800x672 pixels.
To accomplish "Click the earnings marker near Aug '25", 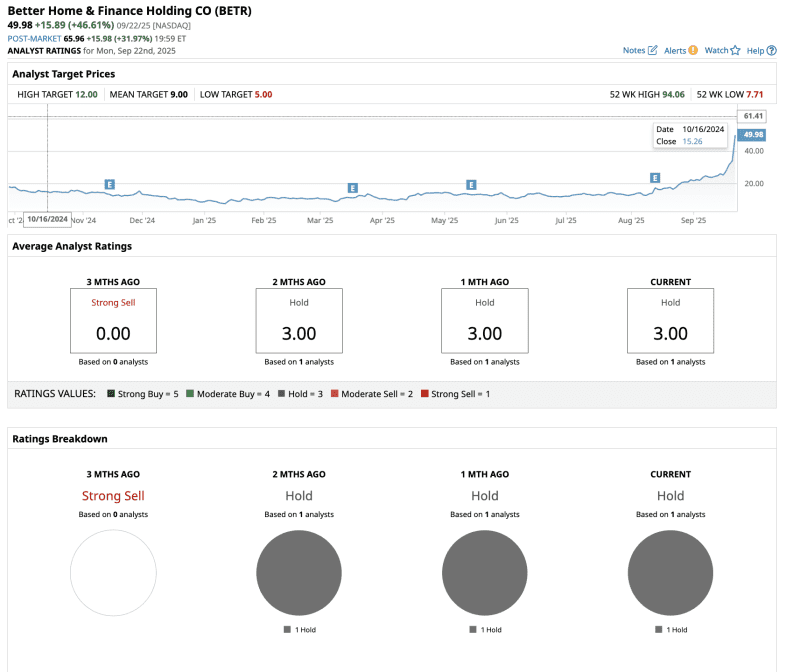I will click(656, 178).
